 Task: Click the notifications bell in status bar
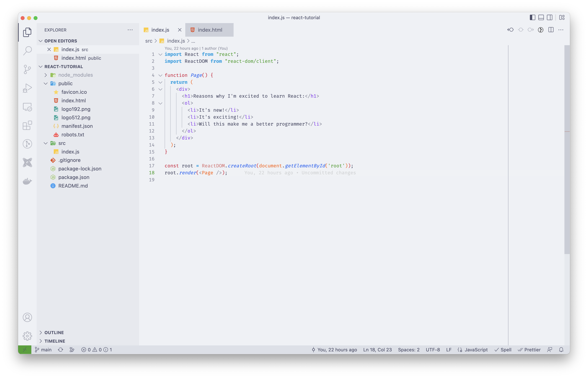click(562, 350)
